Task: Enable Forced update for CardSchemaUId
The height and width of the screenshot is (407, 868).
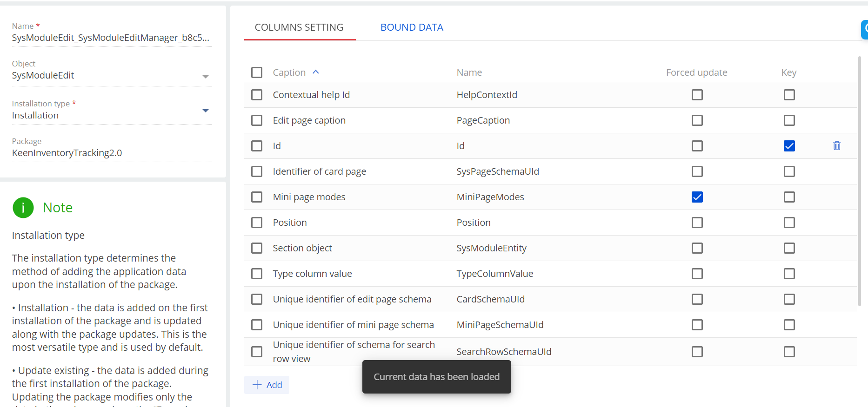Action: (697, 299)
